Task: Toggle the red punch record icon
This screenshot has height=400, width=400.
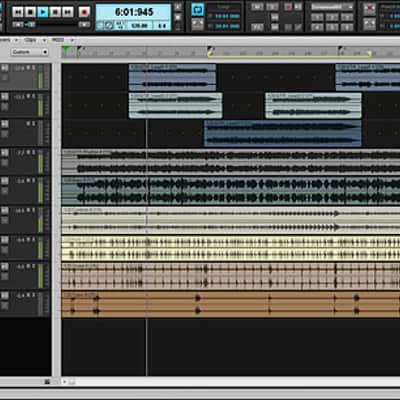Action: [x=369, y=9]
